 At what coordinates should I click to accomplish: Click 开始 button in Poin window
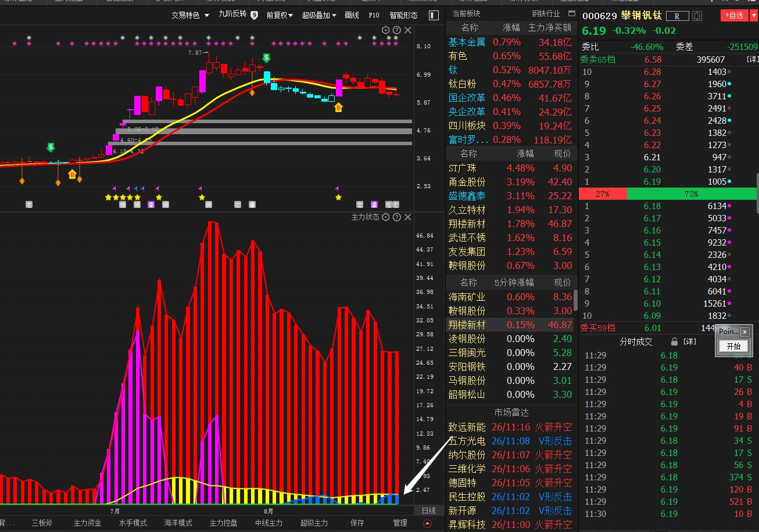(733, 346)
